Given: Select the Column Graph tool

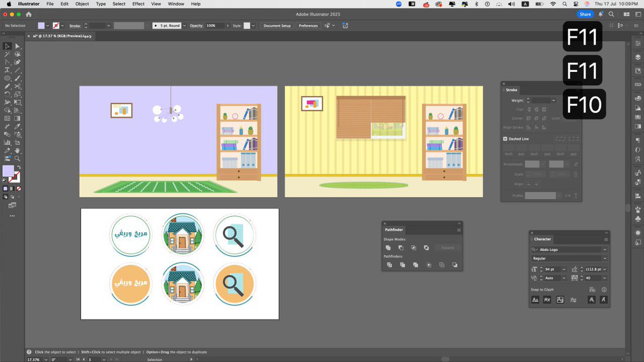Looking at the screenshot, I should (8, 143).
